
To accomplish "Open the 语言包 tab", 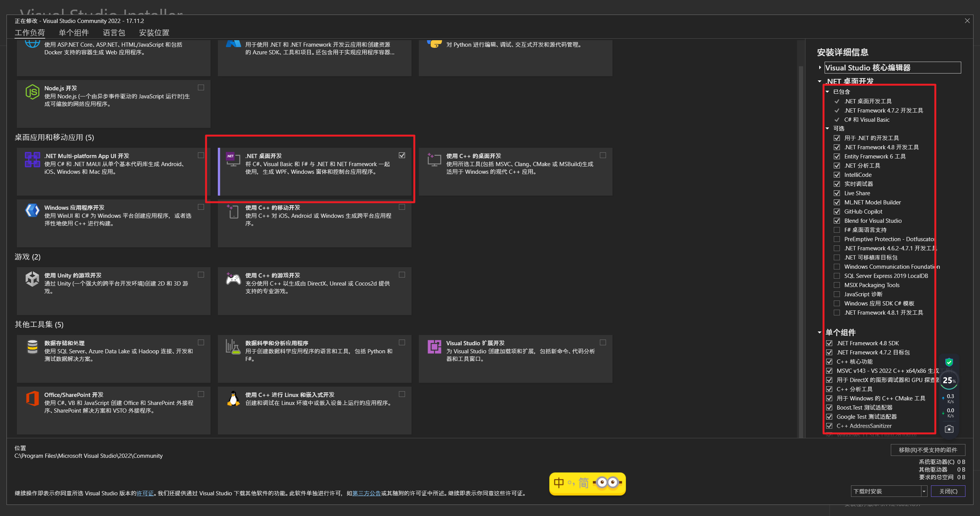I will pos(114,33).
